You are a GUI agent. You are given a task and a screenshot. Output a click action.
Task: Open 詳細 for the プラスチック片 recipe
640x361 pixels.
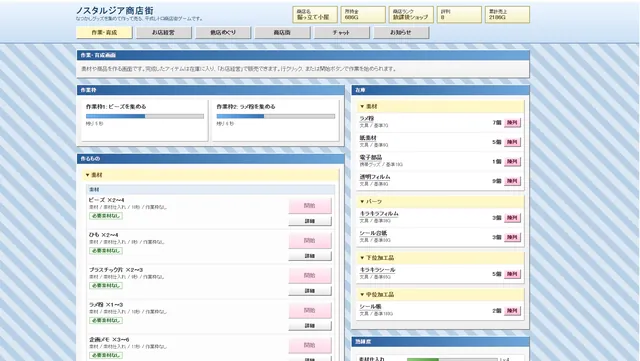coord(310,291)
